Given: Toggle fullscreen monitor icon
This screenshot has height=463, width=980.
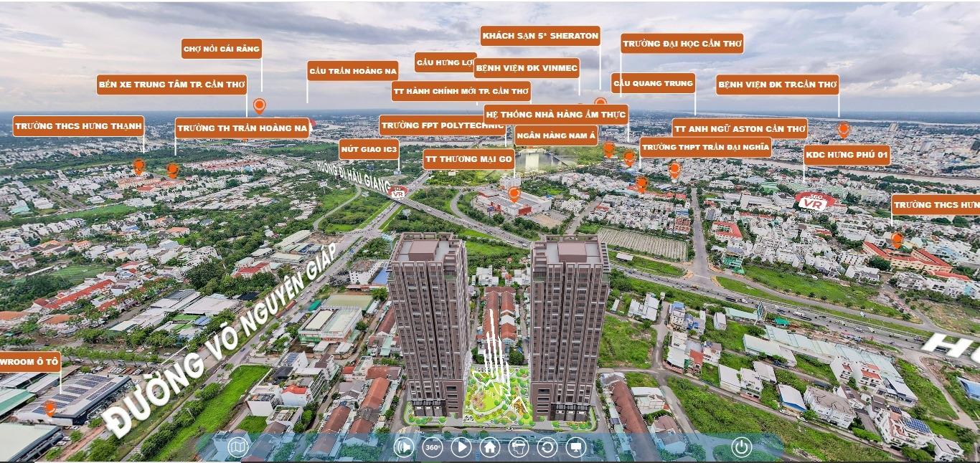Looking at the screenshot, I should [x=576, y=447].
